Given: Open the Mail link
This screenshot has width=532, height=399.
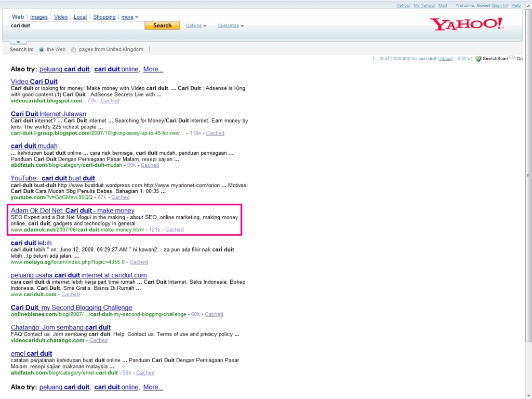Looking at the screenshot, I should tap(443, 5).
